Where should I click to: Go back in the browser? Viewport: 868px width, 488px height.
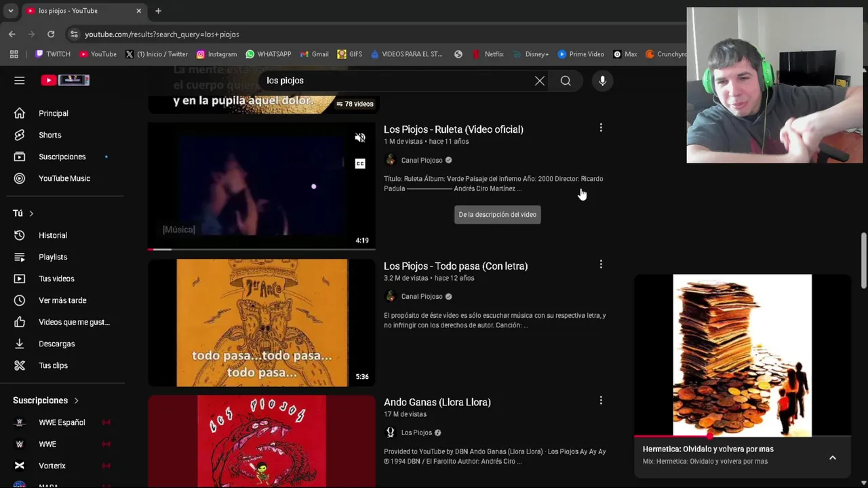pyautogui.click(x=12, y=34)
